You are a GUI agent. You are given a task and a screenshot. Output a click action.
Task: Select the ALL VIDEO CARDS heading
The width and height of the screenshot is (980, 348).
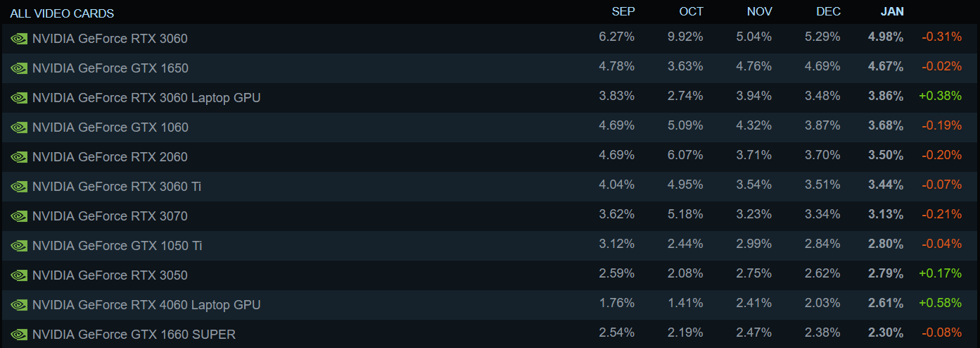coord(62,13)
